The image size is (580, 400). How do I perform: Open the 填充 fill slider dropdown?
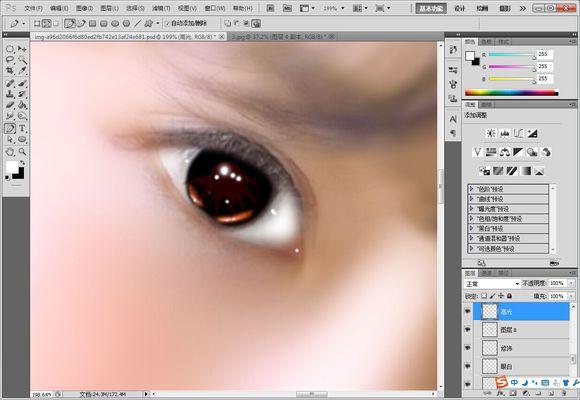(571, 296)
